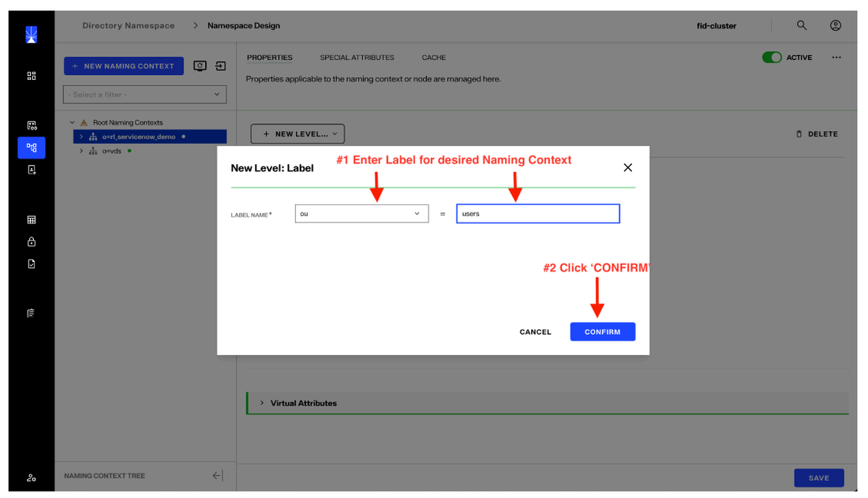Open the Select a filter dropdown
The image size is (868, 498).
(x=144, y=94)
